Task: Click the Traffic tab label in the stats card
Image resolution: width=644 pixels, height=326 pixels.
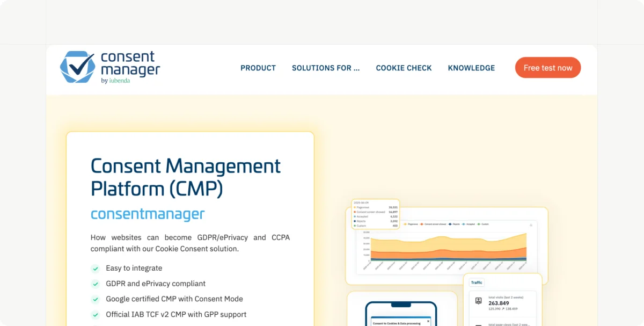Action: click(477, 282)
